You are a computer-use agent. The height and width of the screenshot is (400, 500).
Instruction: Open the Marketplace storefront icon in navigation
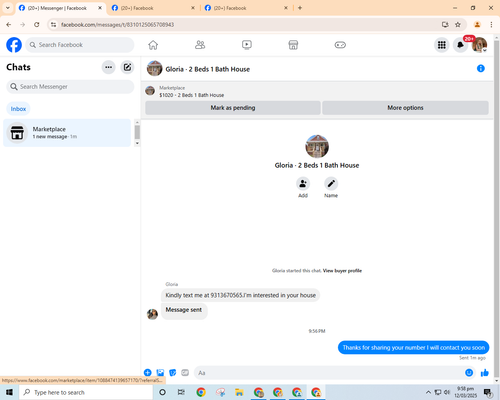(x=293, y=45)
